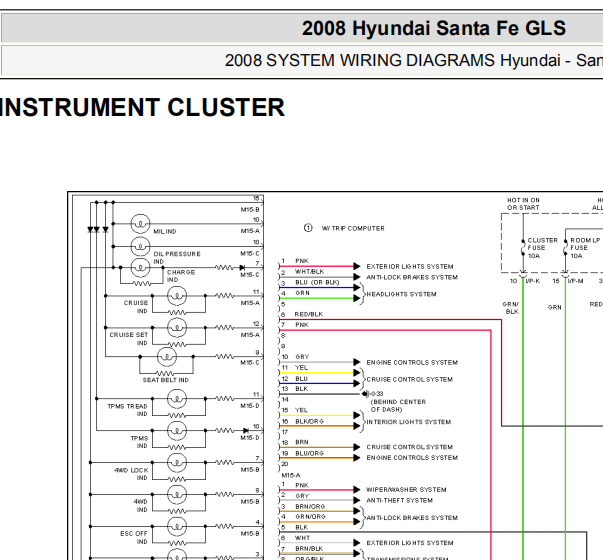Click the 'BLK/ORG' wire label at pin 16
The height and width of the screenshot is (560, 603).
(x=310, y=422)
